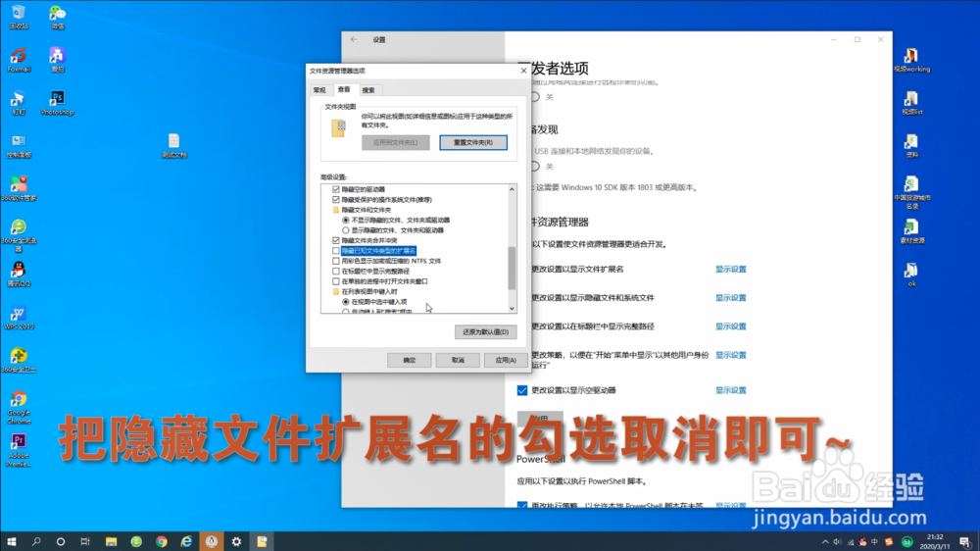
Task: Uncheck 隐藏空的驱动器 checkbox
Action: coord(335,189)
